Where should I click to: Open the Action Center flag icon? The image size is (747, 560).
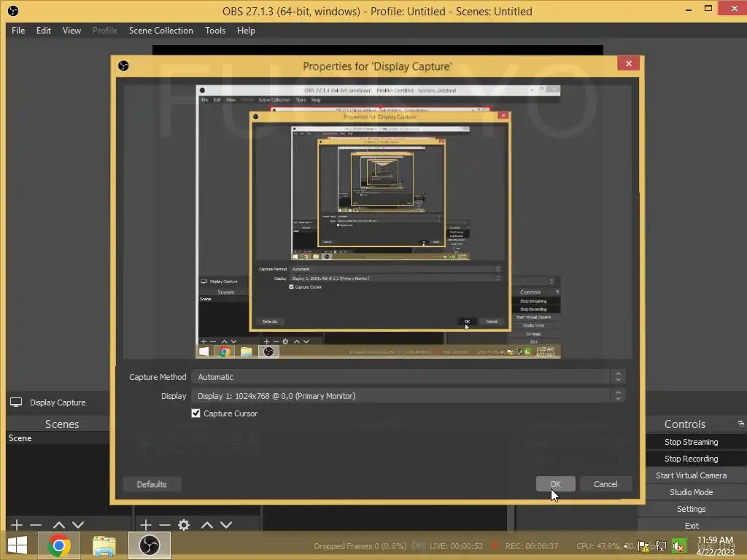click(x=643, y=546)
